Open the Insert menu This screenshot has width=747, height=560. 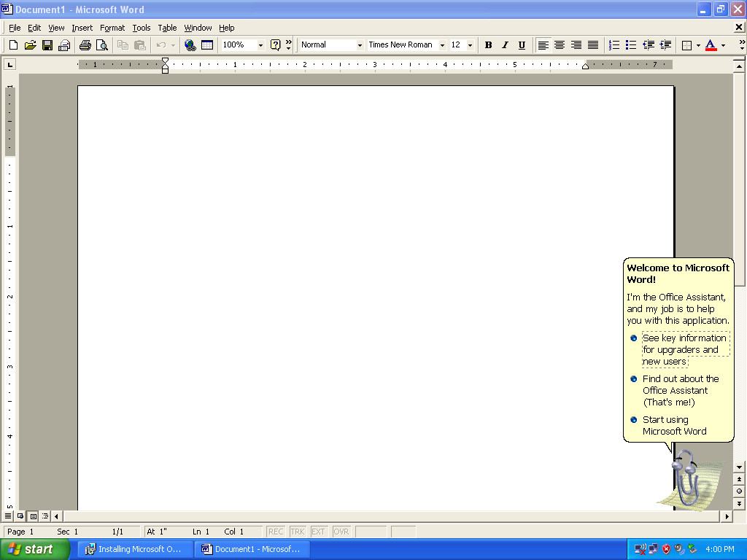pyautogui.click(x=82, y=28)
